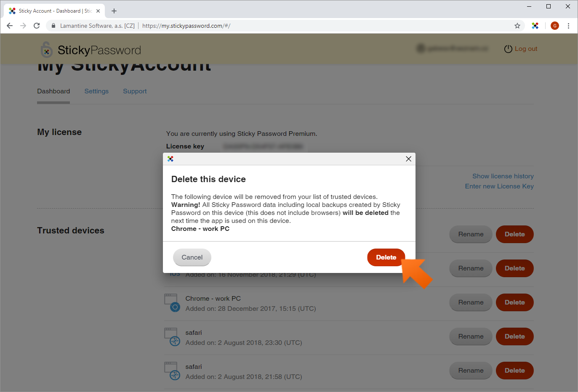Minimize the Chrome window

[x=529, y=6]
